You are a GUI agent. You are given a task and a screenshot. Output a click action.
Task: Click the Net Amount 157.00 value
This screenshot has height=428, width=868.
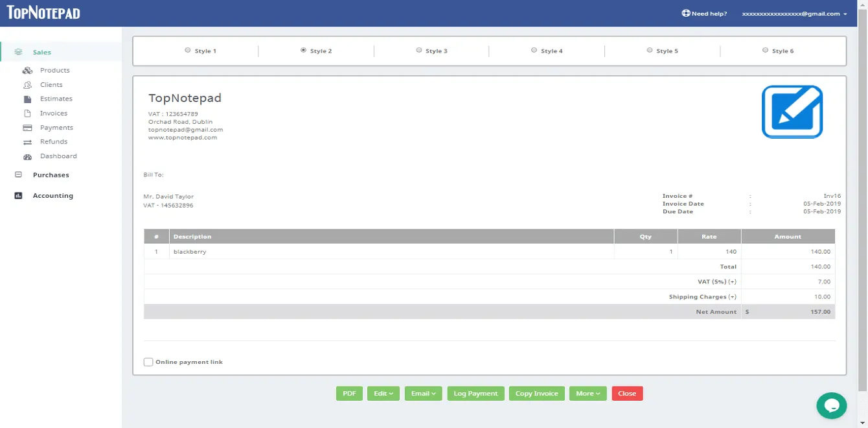pos(820,312)
